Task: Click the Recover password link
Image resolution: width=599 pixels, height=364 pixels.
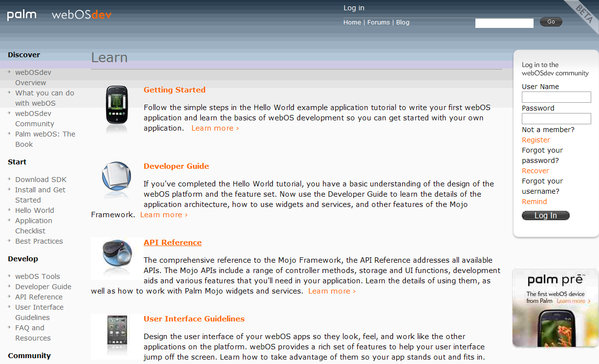Action: click(x=535, y=171)
